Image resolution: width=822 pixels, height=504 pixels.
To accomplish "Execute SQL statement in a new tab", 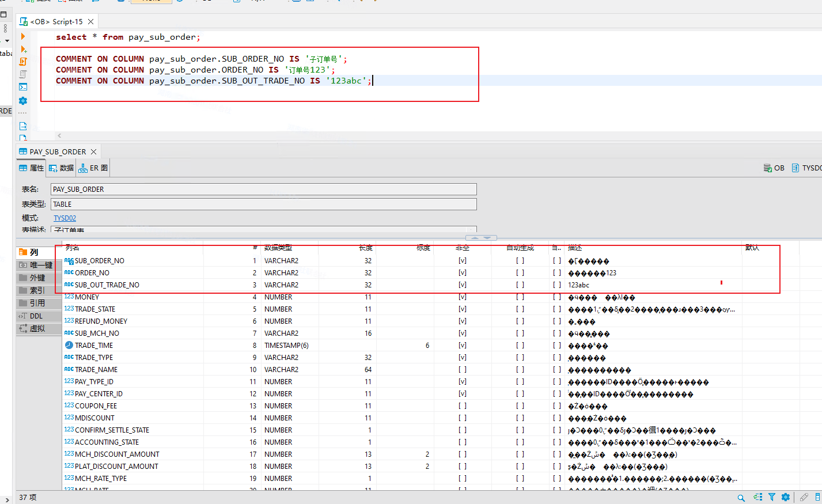I will (23, 49).
